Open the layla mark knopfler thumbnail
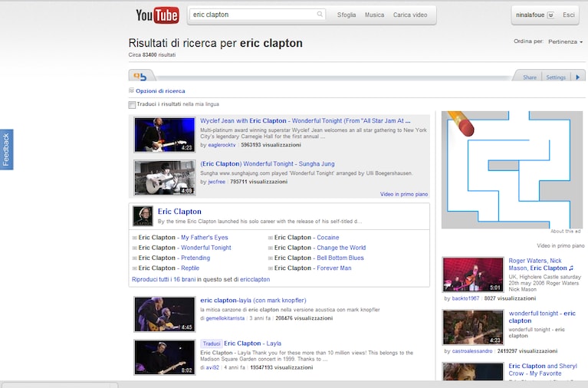The width and height of the screenshot is (588, 388). click(x=165, y=314)
